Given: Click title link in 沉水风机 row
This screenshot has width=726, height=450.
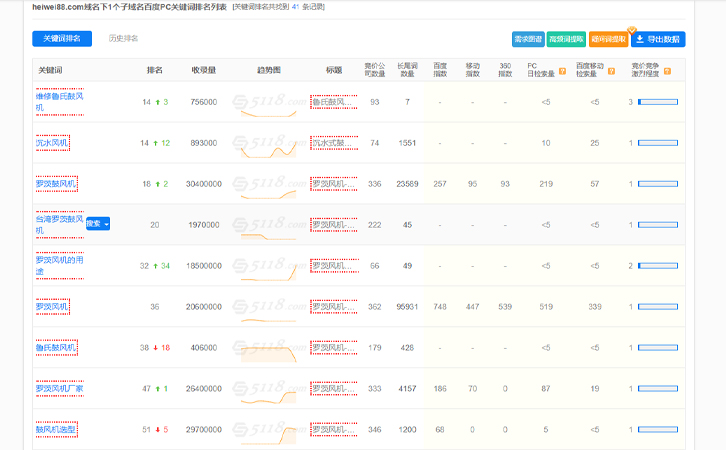Looking at the screenshot, I should click(x=332, y=143).
